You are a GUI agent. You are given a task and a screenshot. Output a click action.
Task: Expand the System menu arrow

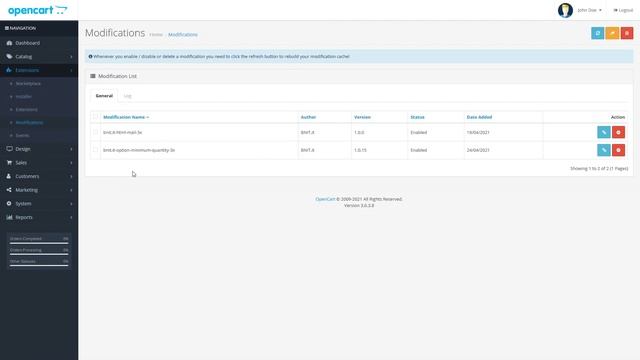coord(71,204)
